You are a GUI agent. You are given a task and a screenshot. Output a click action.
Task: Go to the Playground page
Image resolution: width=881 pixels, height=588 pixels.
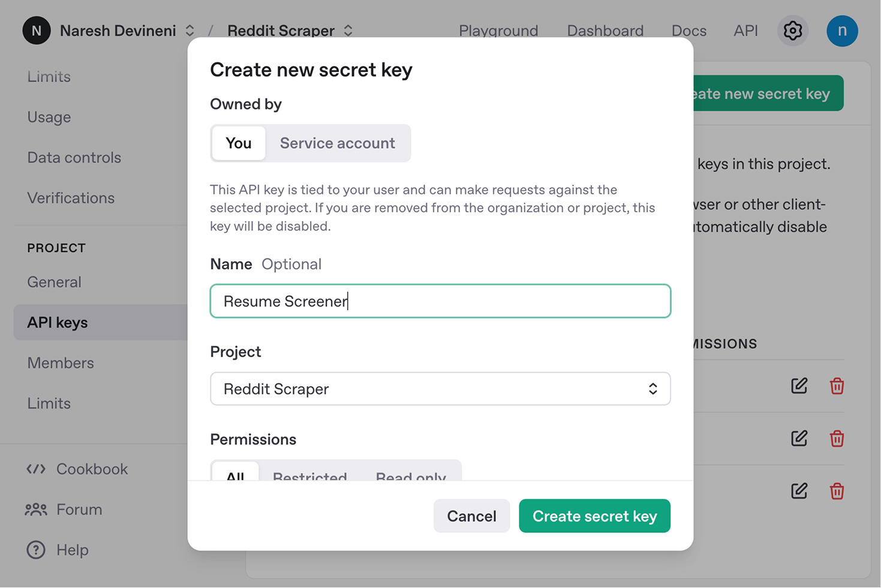(498, 31)
